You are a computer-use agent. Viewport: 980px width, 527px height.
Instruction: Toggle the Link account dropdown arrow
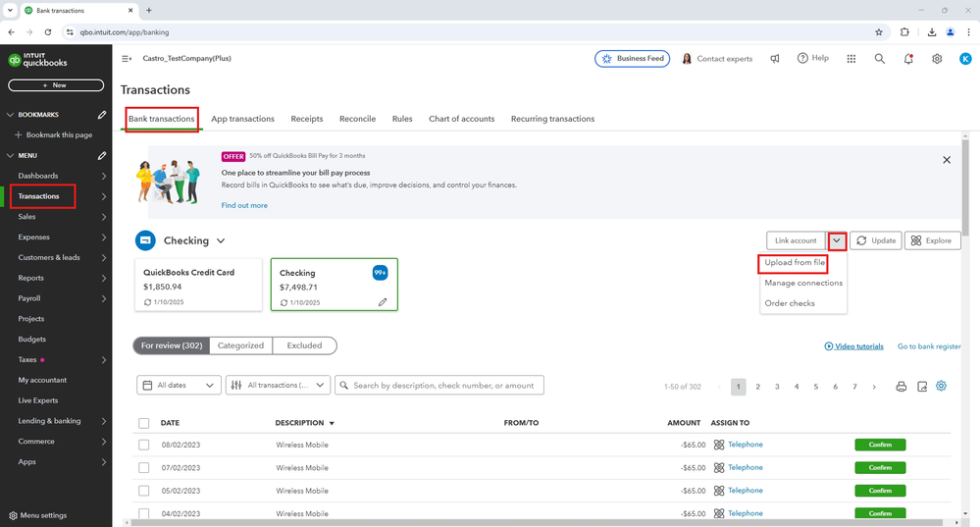[836, 240]
